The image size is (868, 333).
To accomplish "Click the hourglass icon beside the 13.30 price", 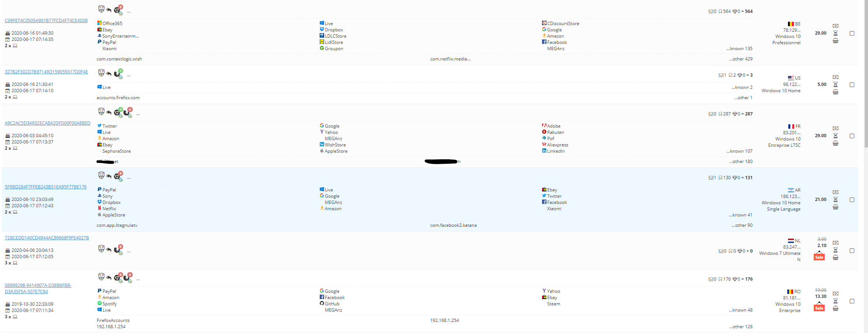I will coord(836,301).
